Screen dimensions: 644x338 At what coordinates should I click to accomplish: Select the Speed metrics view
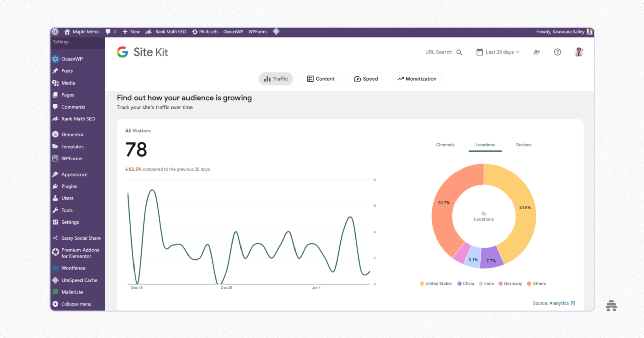366,79
